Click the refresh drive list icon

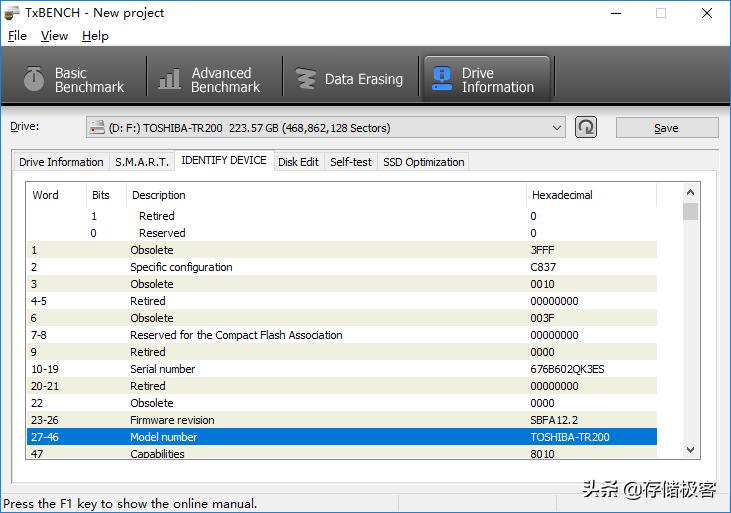tap(586, 127)
